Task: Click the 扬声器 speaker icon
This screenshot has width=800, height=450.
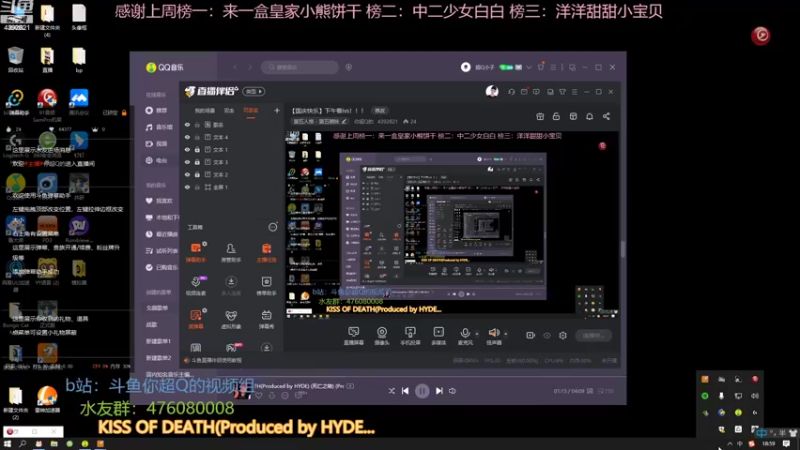Action: [x=493, y=333]
